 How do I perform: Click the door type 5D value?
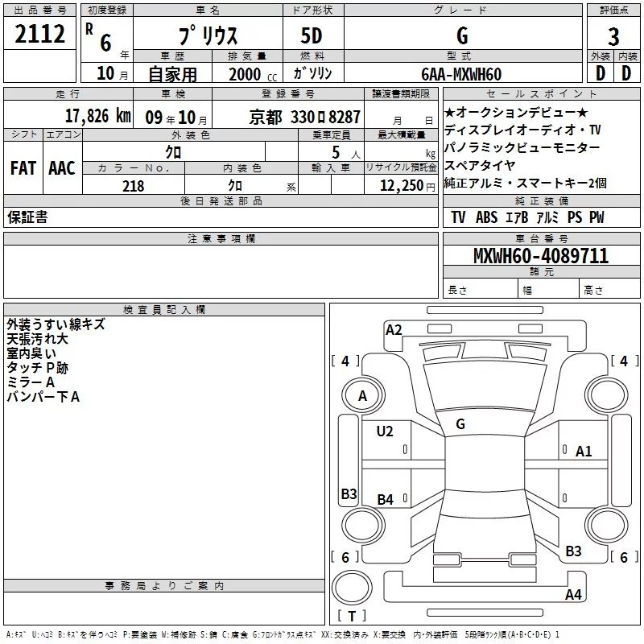312,35
